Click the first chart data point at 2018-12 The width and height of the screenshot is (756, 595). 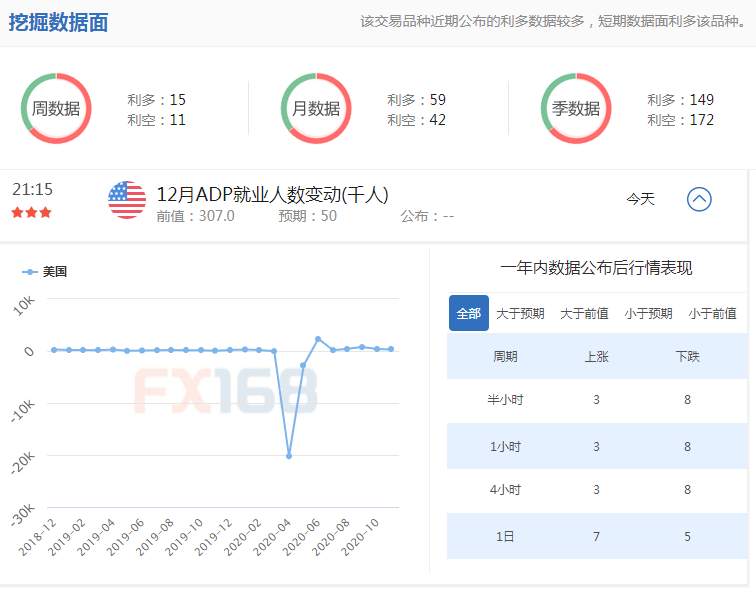[54, 350]
